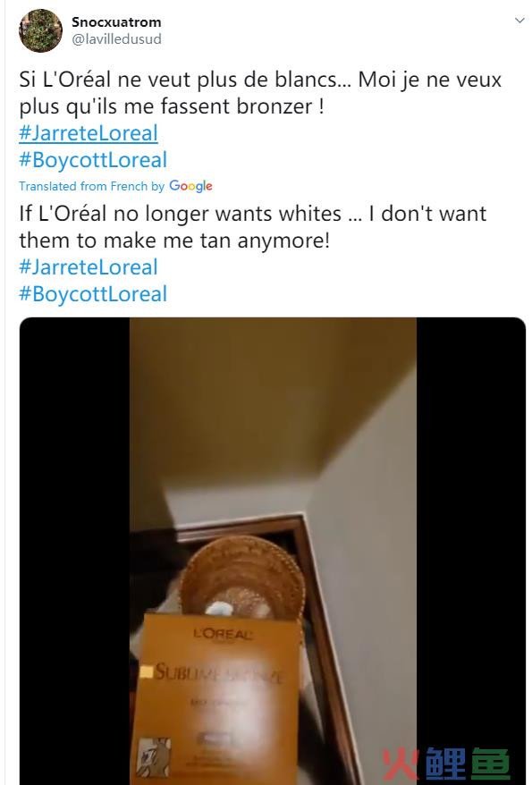Image resolution: width=532 pixels, height=785 pixels.
Task: Click the red fire character watermark logo
Action: pos(400,765)
